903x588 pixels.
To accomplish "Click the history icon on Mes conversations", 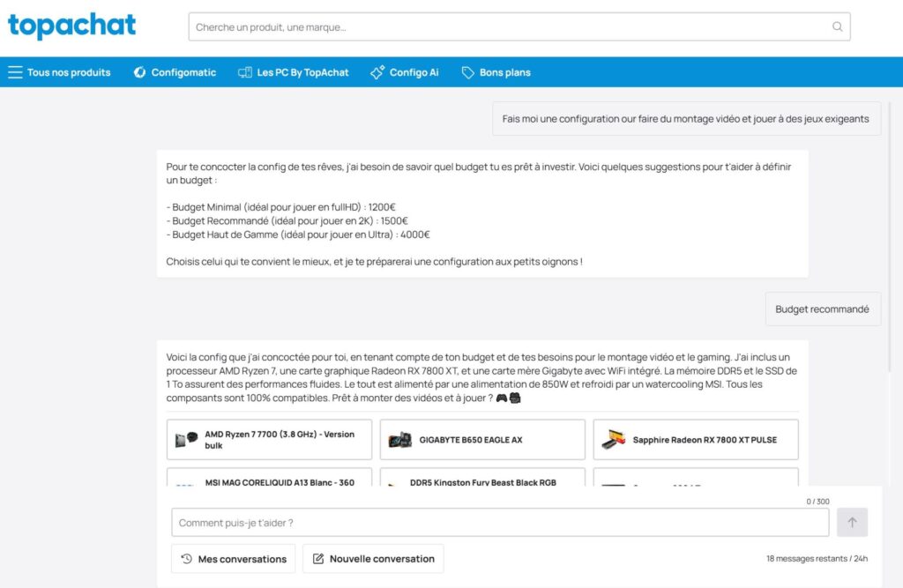I will (x=185, y=558).
